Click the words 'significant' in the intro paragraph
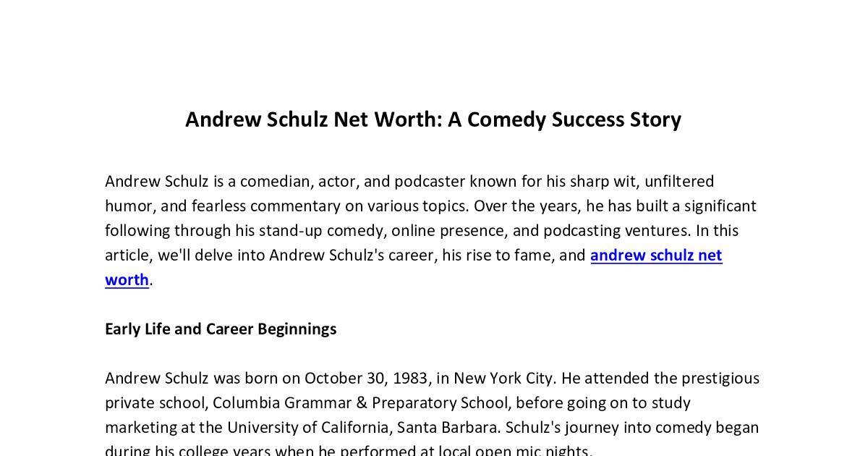The image size is (868, 456). point(720,206)
